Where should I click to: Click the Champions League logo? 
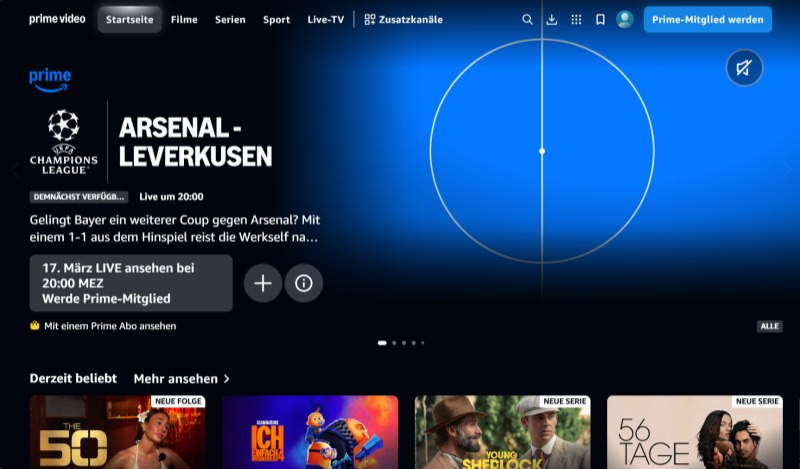[64, 142]
